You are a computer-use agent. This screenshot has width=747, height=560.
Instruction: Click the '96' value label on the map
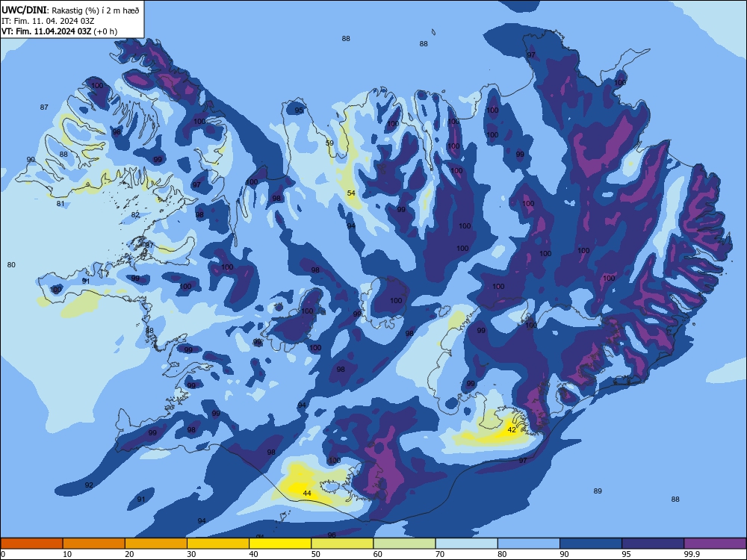(x=332, y=535)
